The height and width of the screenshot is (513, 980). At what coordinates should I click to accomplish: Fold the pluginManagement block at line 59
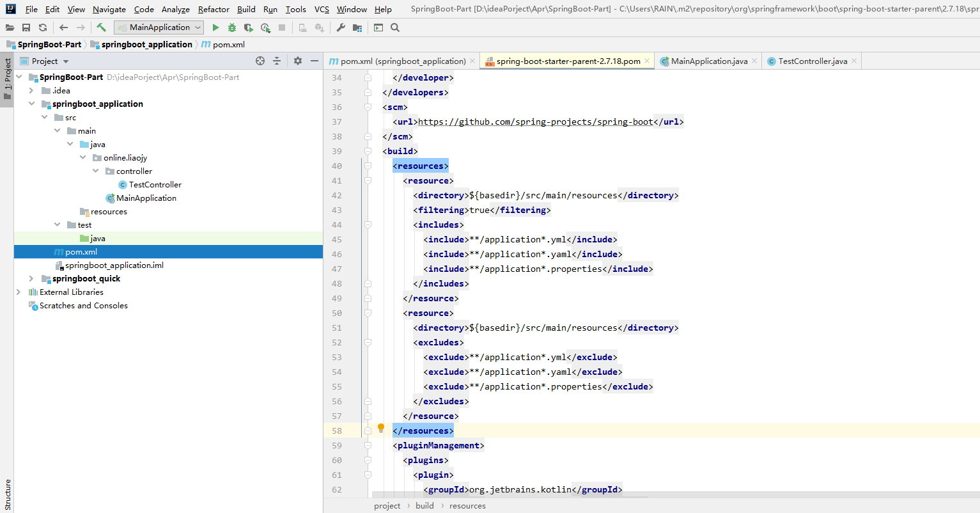click(368, 445)
